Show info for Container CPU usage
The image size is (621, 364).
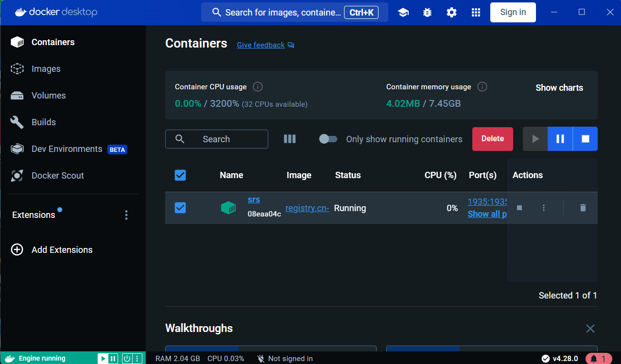coord(258,87)
